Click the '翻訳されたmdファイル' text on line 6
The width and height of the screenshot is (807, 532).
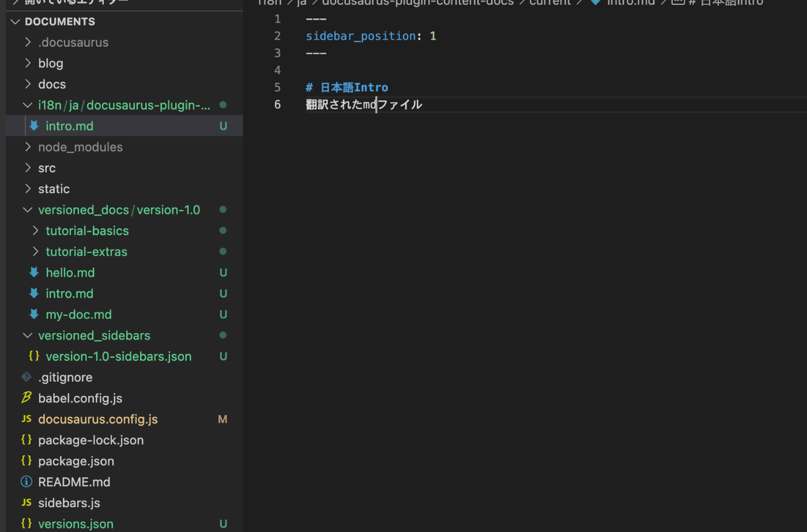pyautogui.click(x=364, y=104)
